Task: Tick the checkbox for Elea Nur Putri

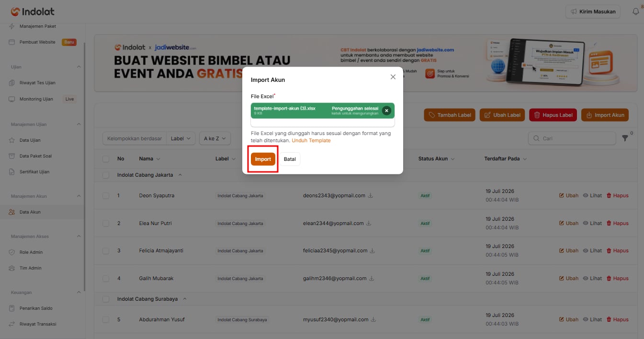Action: tap(106, 224)
